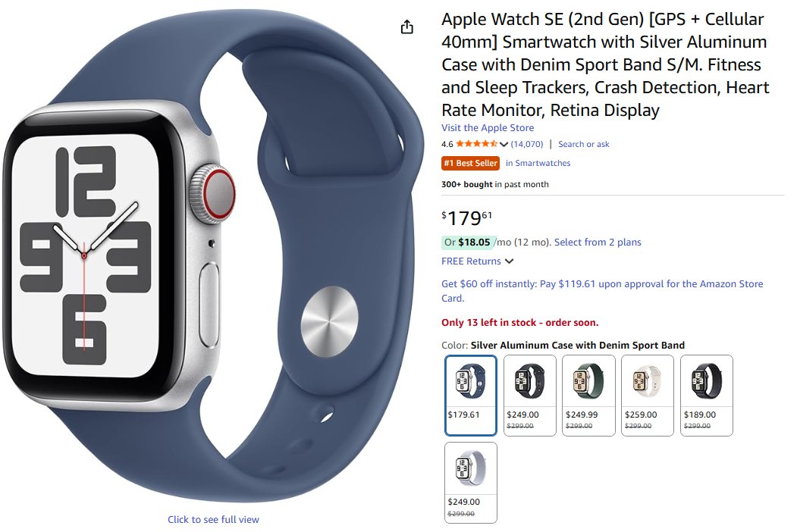Click to see full view link
The image size is (797, 532).
pyautogui.click(x=214, y=519)
